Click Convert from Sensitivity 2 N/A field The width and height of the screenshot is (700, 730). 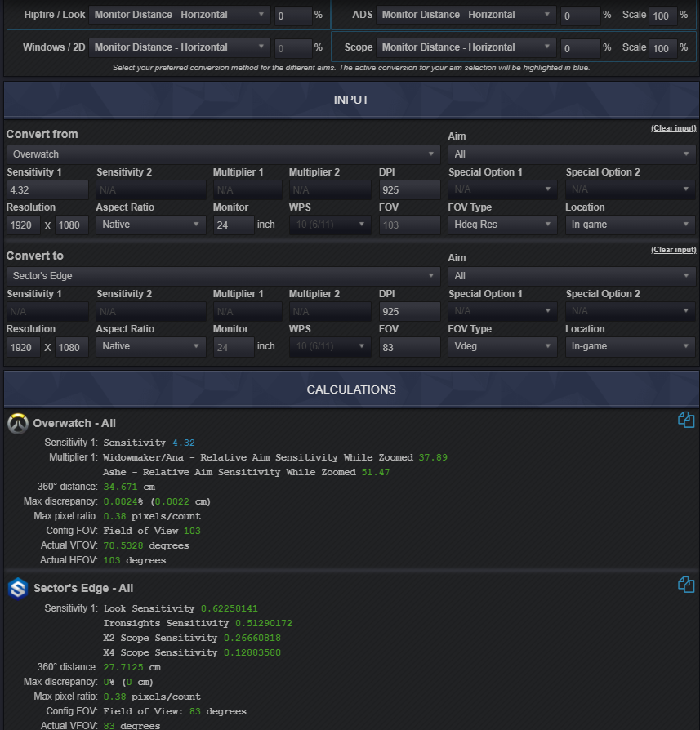tap(151, 190)
